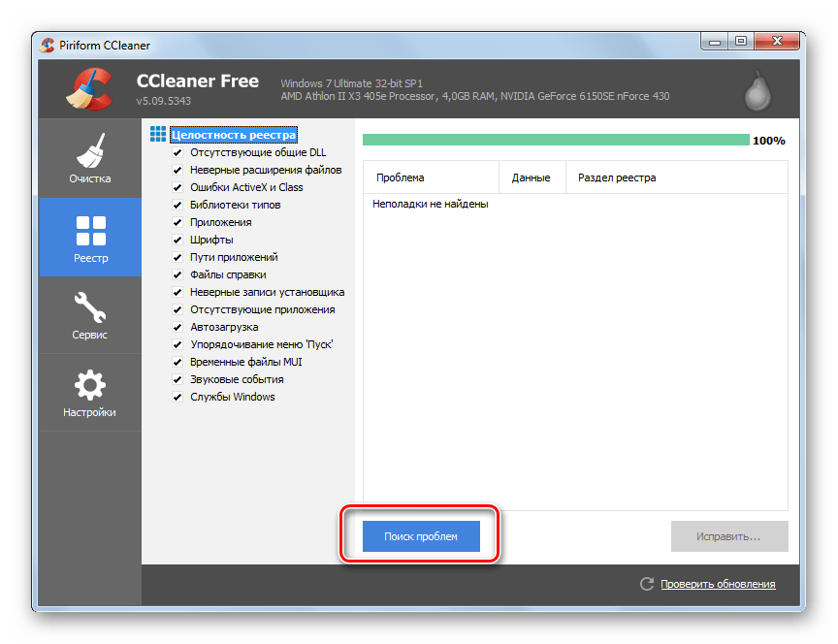The image size is (838, 644).
Task: Click the CCleaner logo in header
Action: click(90, 88)
